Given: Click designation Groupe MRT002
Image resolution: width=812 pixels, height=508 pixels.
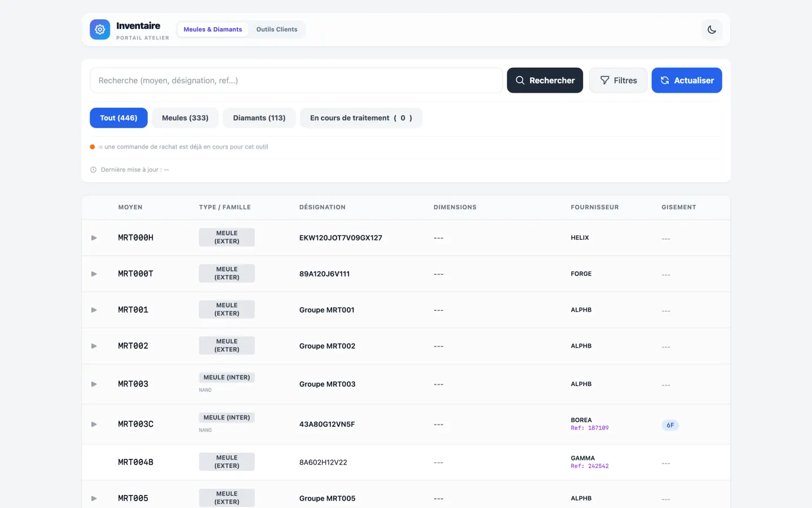Looking at the screenshot, I should [327, 346].
